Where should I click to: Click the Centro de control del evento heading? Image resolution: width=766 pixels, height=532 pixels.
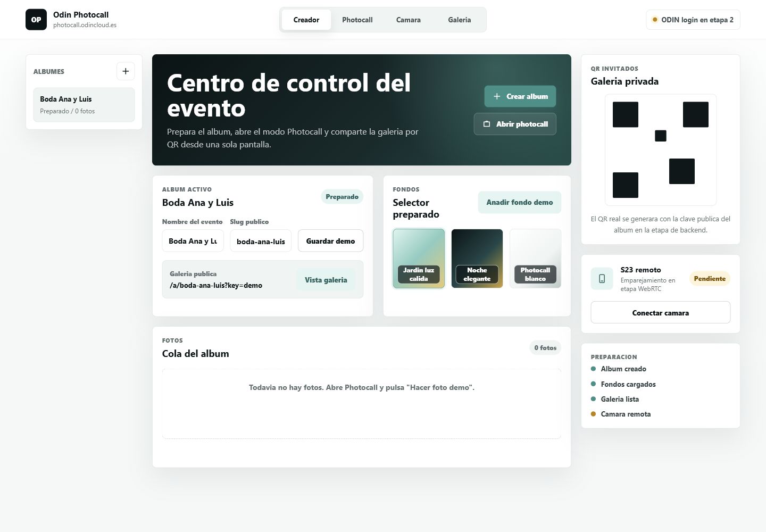click(289, 95)
